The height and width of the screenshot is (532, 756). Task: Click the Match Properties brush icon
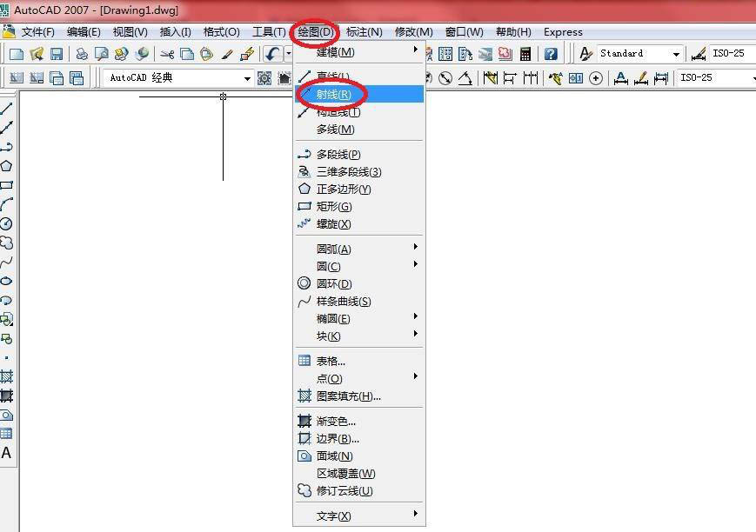tap(227, 54)
